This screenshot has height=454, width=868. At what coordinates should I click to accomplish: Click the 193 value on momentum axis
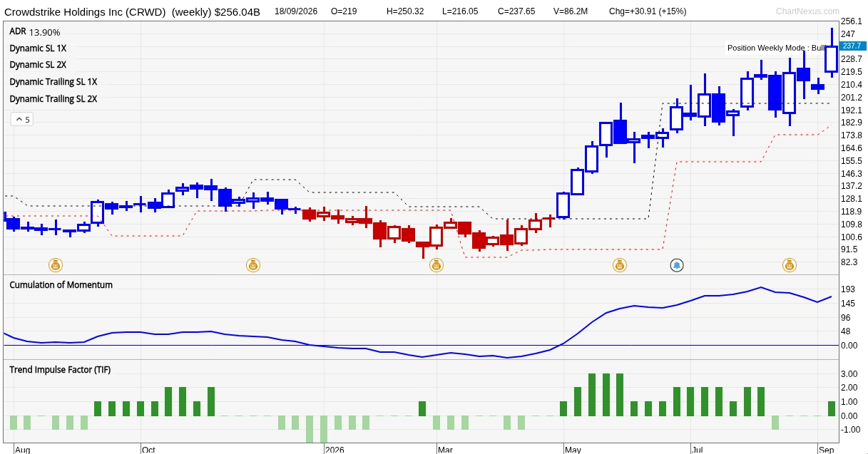[x=847, y=289]
